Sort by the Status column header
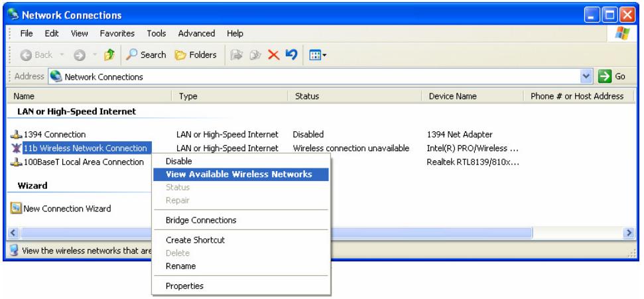This screenshot has width=644, height=299. pos(355,96)
